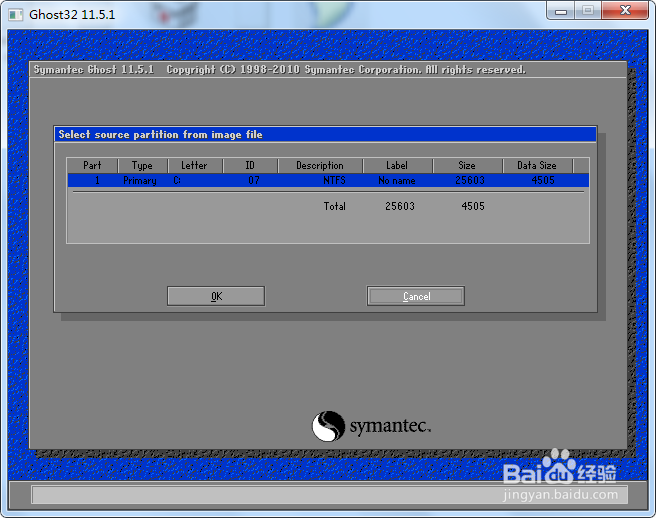Screen dimensions: 656x518
Task: Close the Ghost32 window
Action: (x=625, y=11)
